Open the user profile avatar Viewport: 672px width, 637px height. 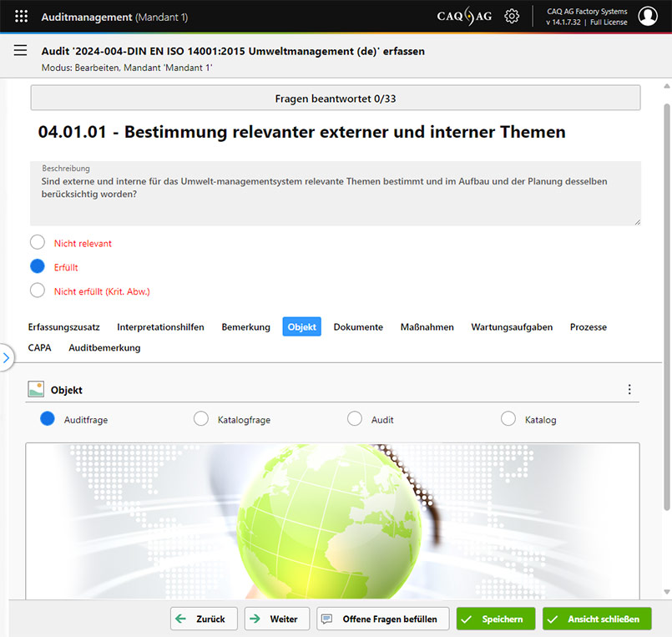648,16
